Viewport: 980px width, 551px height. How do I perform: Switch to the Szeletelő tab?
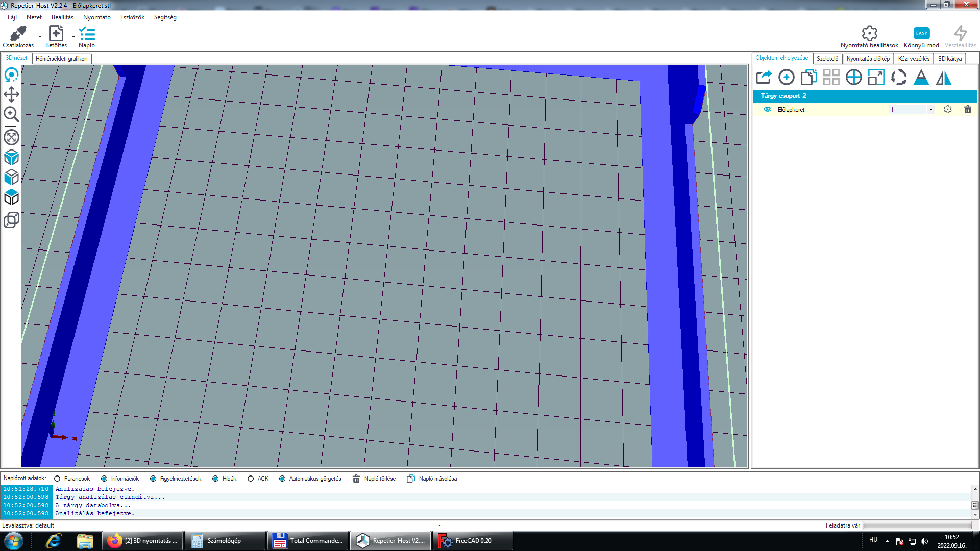827,59
